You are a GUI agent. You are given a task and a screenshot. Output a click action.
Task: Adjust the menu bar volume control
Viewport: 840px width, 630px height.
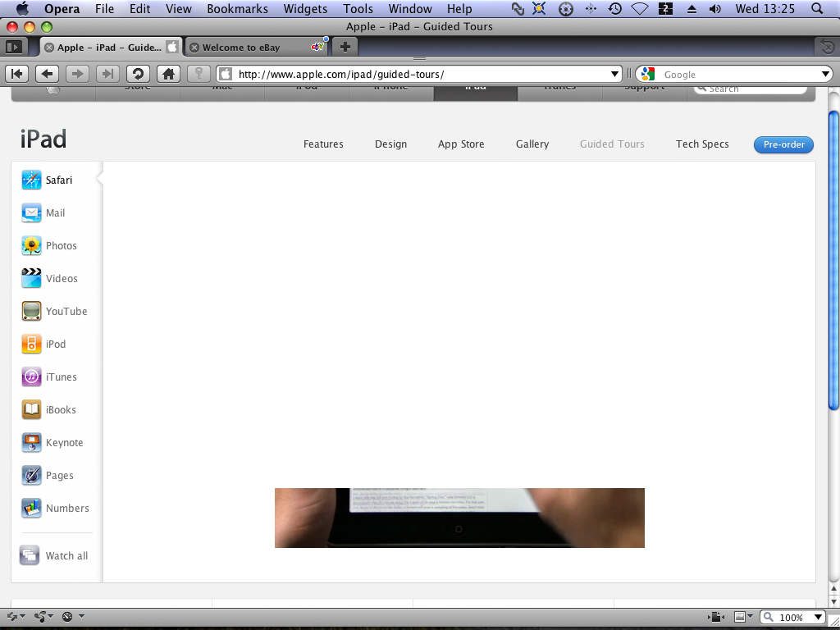click(715, 8)
